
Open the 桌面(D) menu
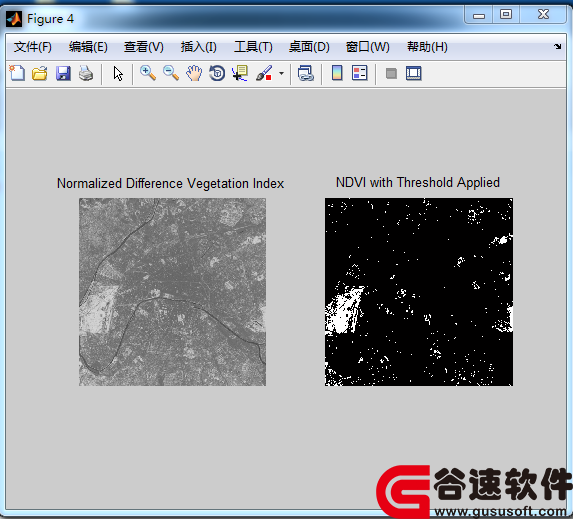tap(309, 47)
